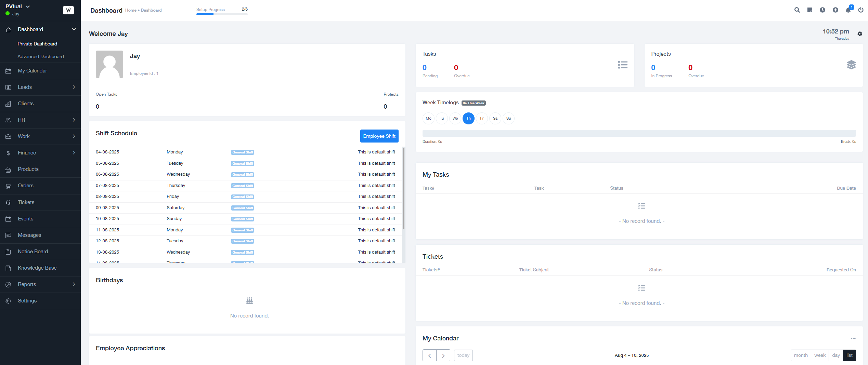
Task: Select Friday in Week Timelogs
Action: 481,118
